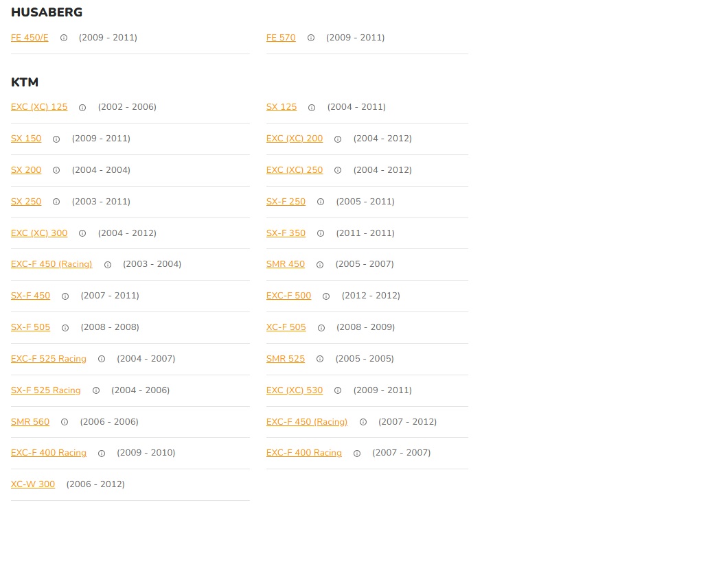Click the EXC (XC) 250 link
This screenshot has width=712, height=588.
295,170
